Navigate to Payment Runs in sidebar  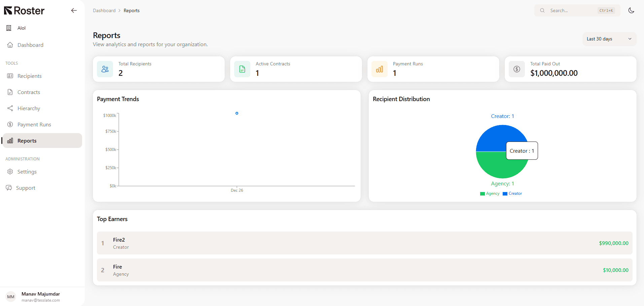[34, 125]
